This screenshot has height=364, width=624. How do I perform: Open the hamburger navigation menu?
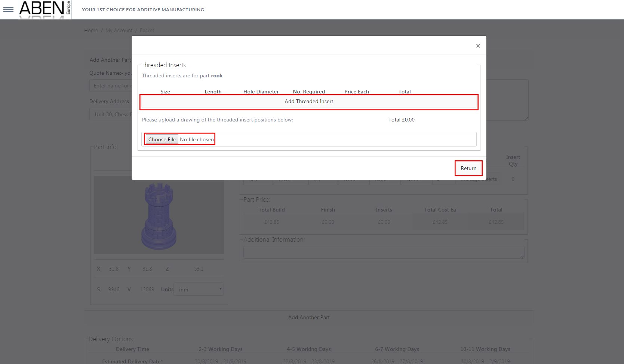8,10
